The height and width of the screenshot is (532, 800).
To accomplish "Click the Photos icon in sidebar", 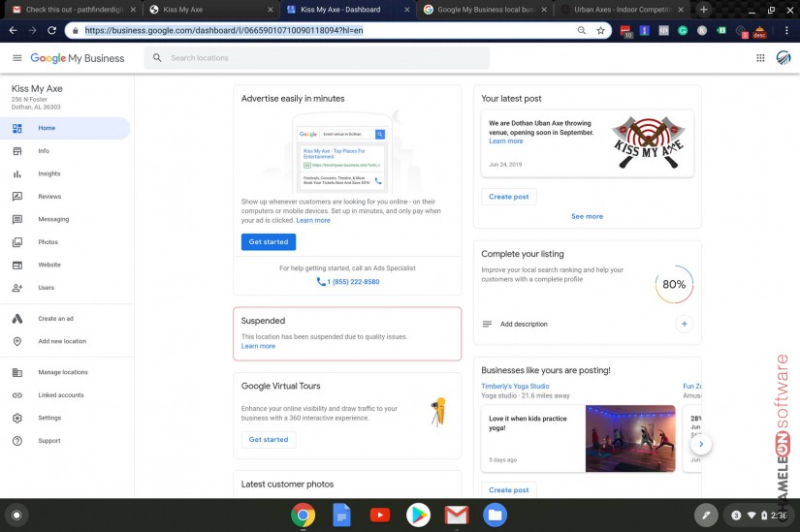I will tap(17, 242).
